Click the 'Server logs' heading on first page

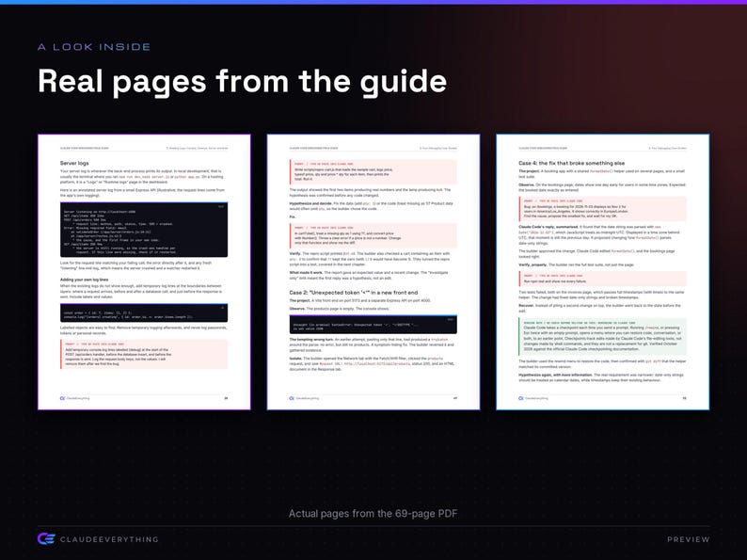click(x=74, y=163)
